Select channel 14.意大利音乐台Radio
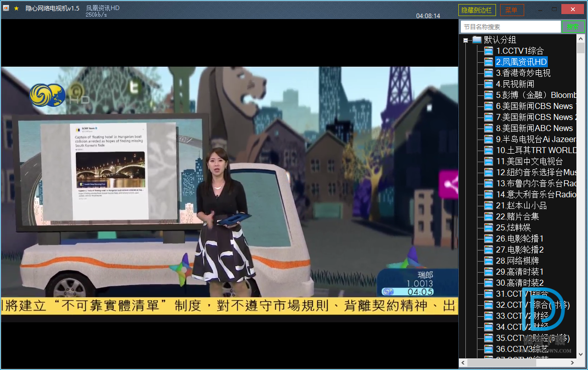588x370 pixels. point(536,194)
